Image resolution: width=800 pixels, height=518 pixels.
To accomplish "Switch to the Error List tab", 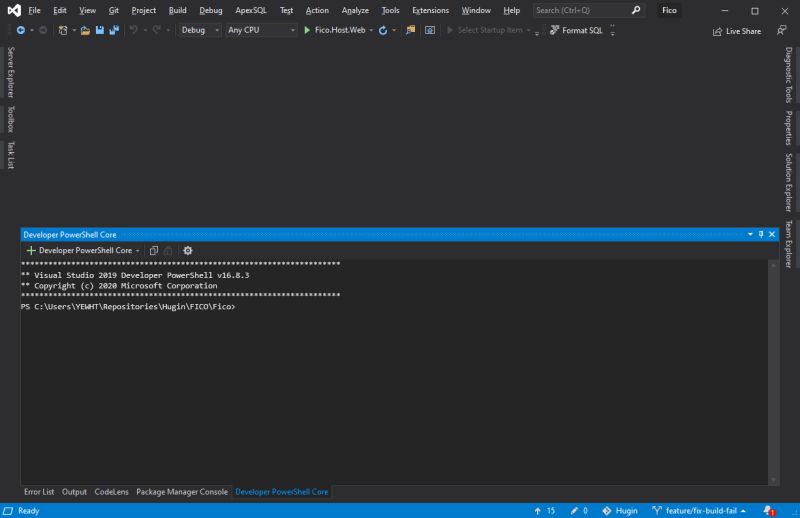I will pyautogui.click(x=39, y=492).
